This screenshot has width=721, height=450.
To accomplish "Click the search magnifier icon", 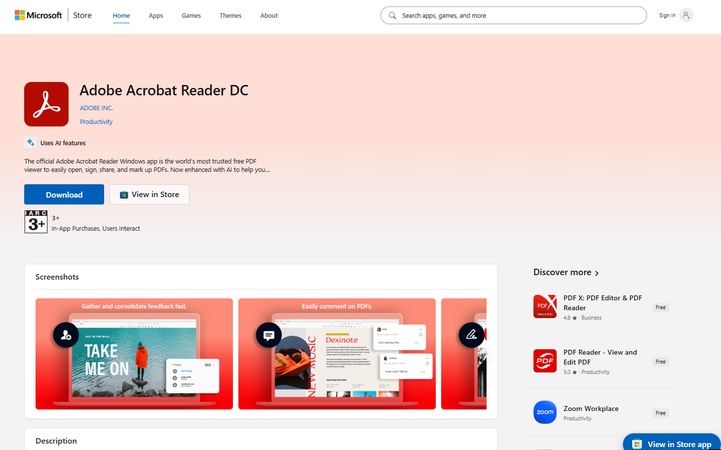I will (392, 16).
